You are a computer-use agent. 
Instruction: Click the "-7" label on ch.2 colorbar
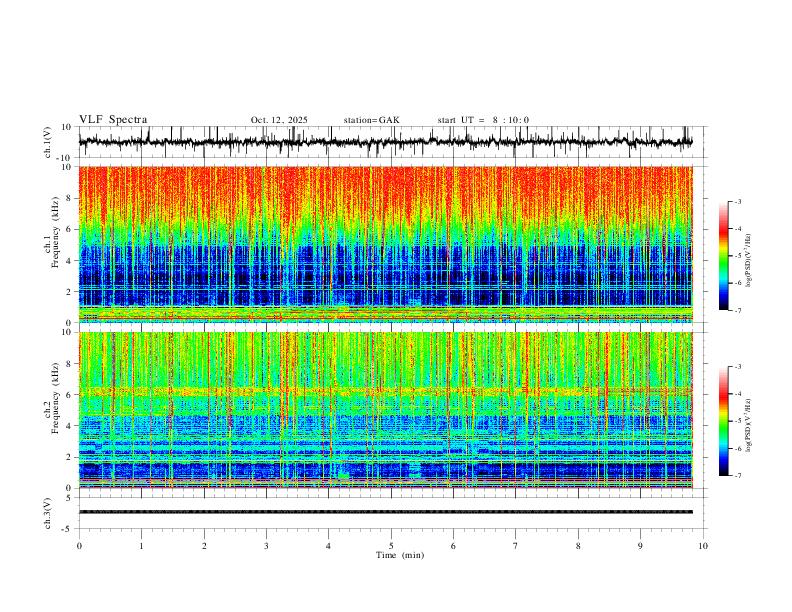tap(737, 476)
